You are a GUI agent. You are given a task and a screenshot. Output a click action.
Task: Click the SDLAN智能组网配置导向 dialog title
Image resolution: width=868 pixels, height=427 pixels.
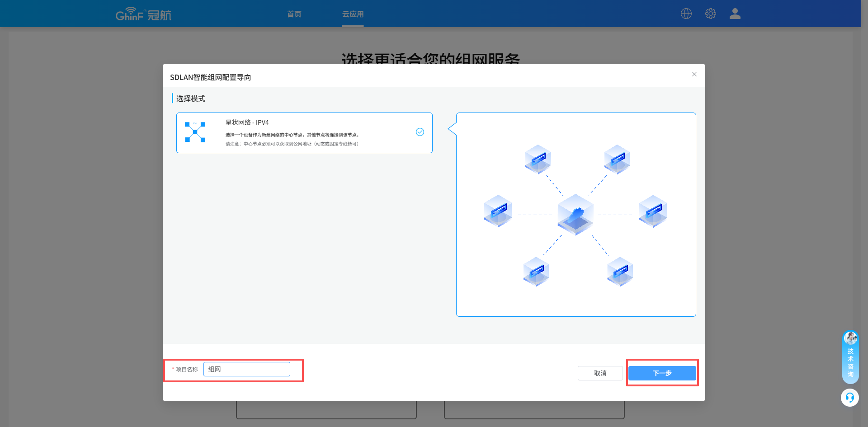click(211, 77)
